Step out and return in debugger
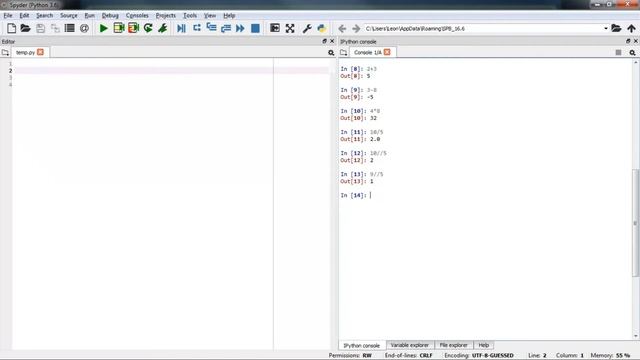Viewport: 640px width, 360px height. pyautogui.click(x=226, y=28)
